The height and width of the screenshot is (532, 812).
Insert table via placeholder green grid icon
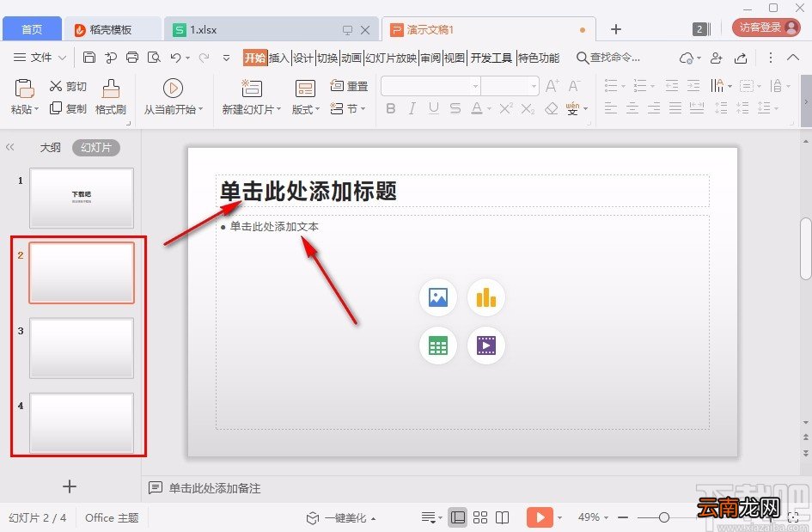click(438, 345)
